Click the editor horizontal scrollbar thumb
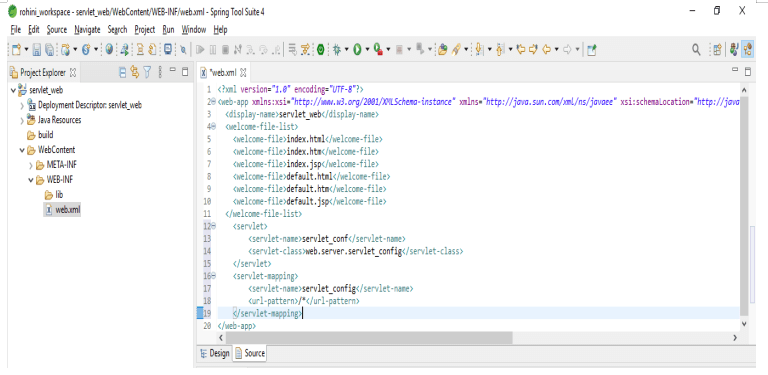The width and height of the screenshot is (768, 375). (369, 337)
